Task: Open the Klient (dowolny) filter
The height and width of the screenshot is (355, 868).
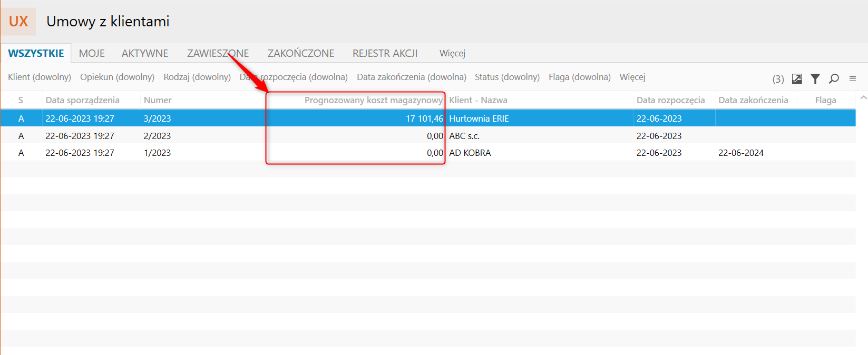Action: pos(40,77)
